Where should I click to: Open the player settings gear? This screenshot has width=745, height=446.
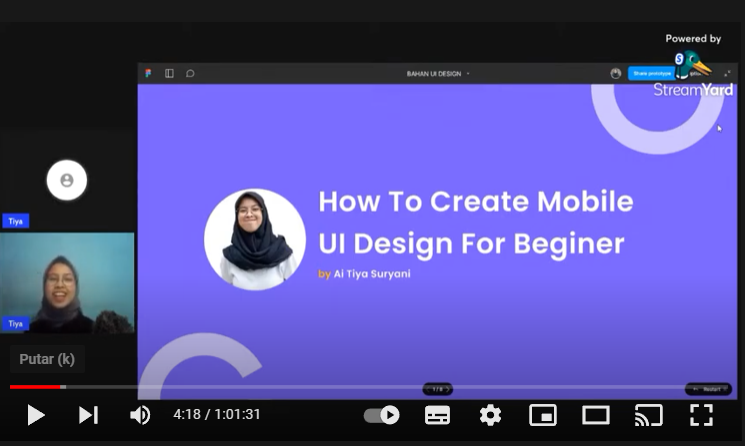(490, 415)
